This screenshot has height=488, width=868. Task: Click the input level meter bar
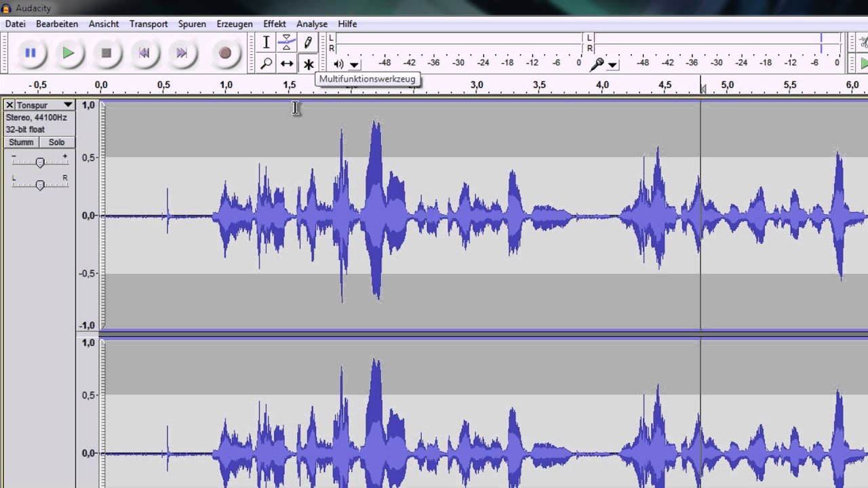[717, 43]
